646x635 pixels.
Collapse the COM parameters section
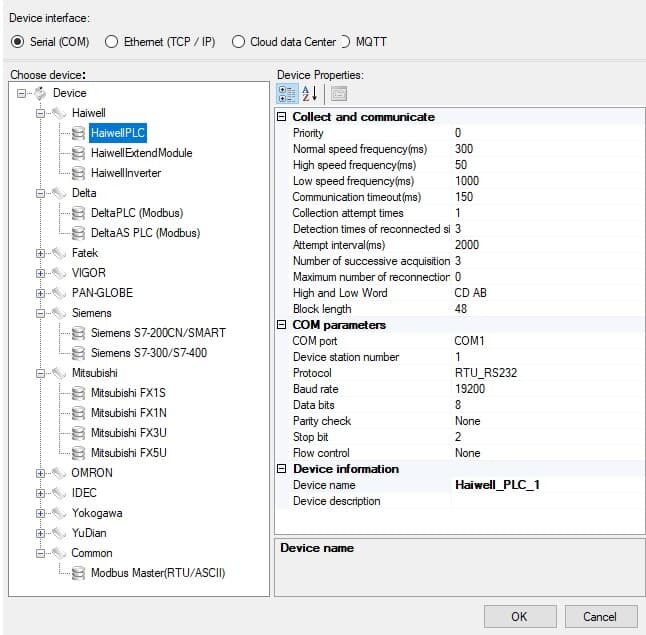(281, 325)
